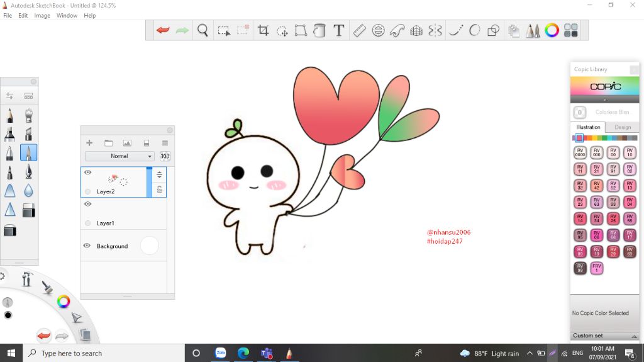Select the Text tool
Screen dimensions: 644x362
[x=339, y=30]
